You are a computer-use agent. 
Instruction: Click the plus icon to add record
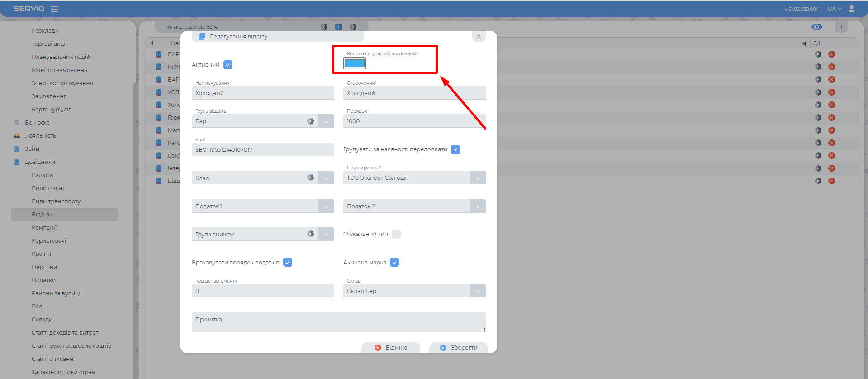[x=841, y=27]
